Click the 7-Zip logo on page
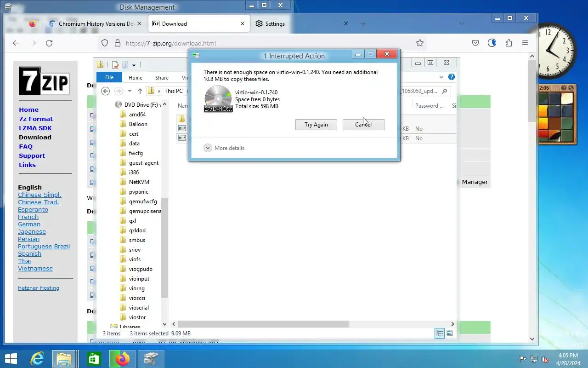 44,81
